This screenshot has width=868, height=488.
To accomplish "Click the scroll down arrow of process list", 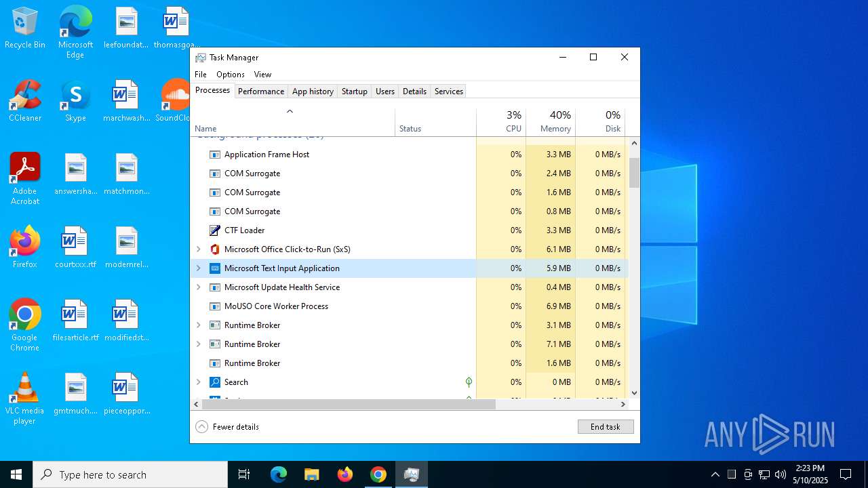I will coord(634,392).
